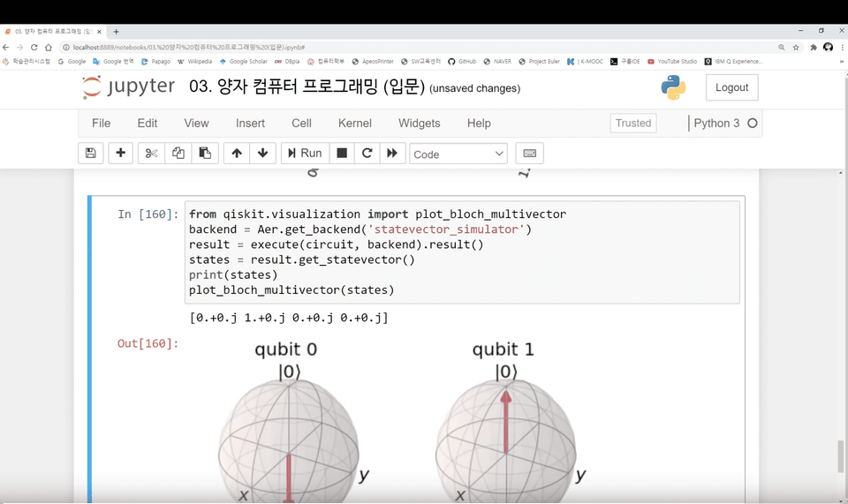848x504 pixels.
Task: Open the Kernel menu
Action: click(x=355, y=124)
